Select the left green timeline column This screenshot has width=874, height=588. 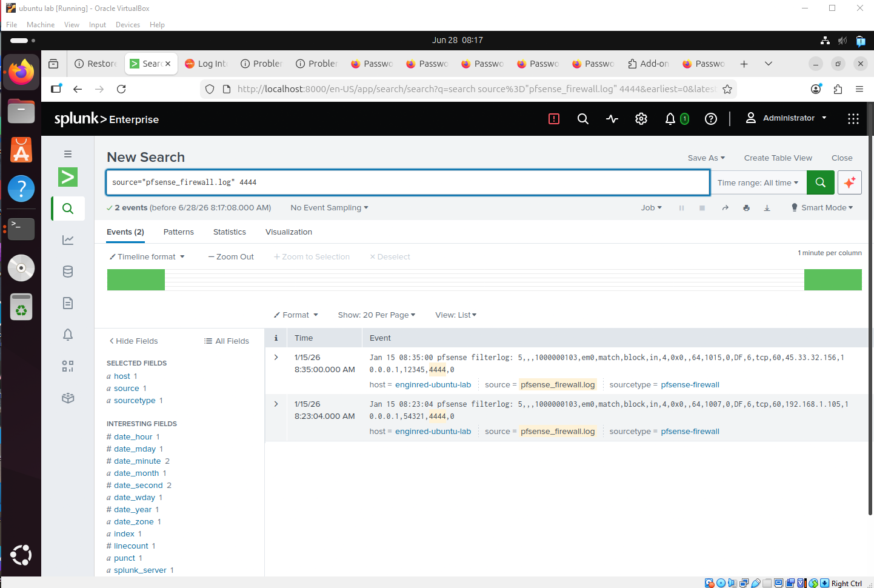136,280
